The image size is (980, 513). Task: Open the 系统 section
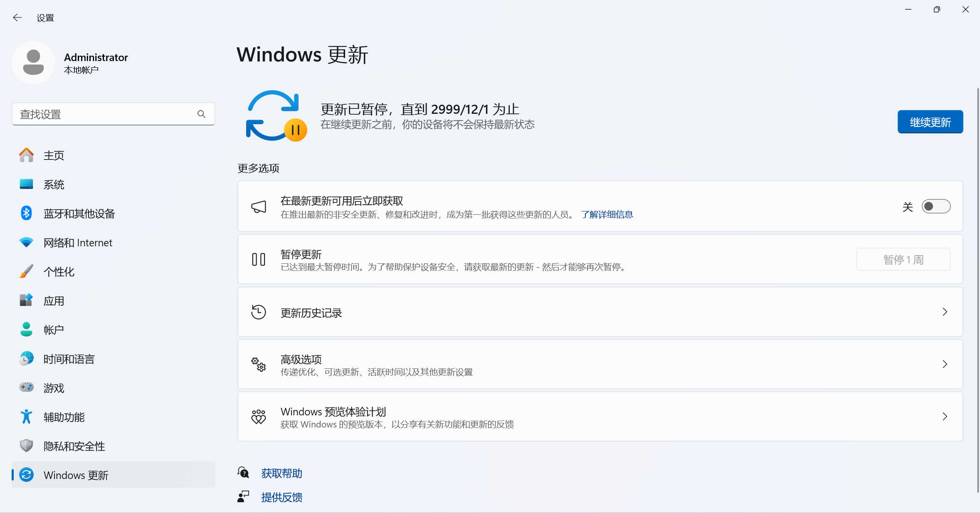tap(114, 184)
